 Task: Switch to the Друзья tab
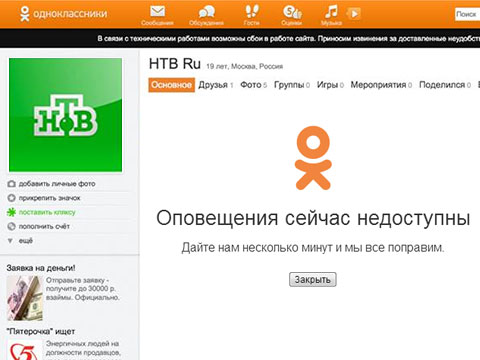pos(216,85)
